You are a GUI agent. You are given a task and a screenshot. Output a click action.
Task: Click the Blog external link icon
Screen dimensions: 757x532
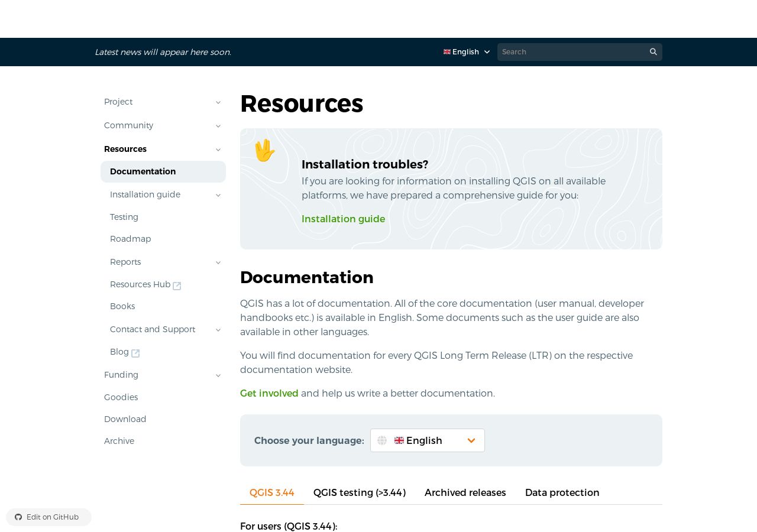pyautogui.click(x=135, y=353)
